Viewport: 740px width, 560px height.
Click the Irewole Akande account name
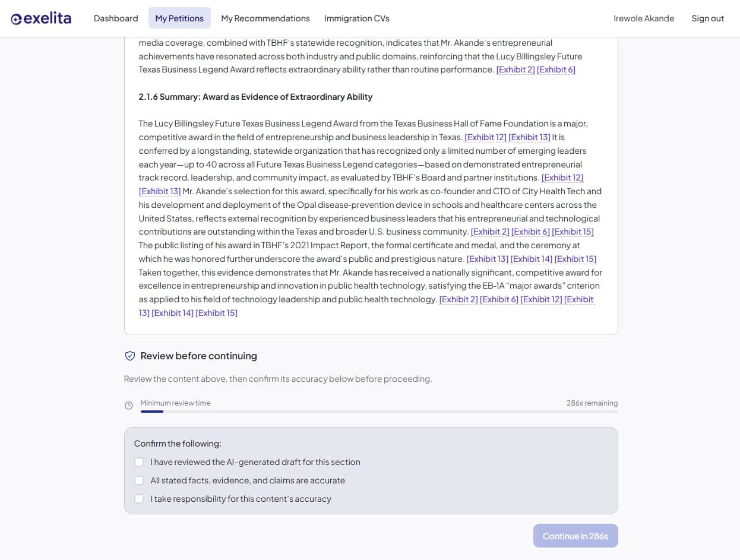click(644, 18)
